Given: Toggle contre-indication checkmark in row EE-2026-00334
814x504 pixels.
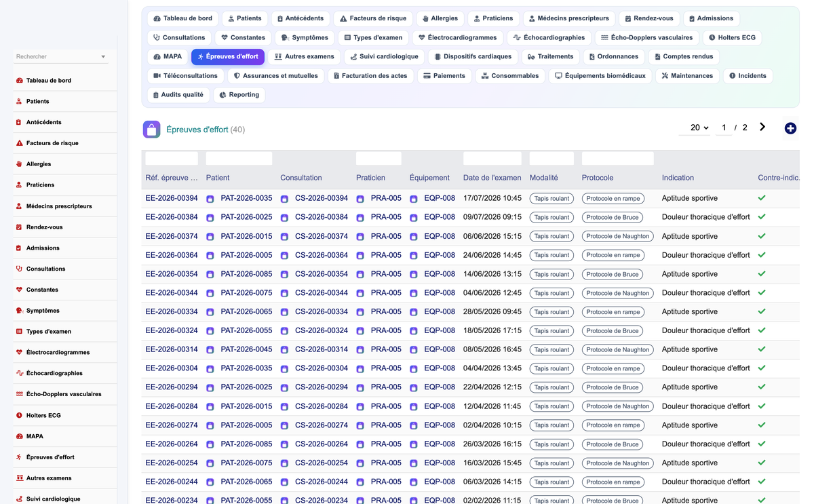Looking at the screenshot, I should (762, 311).
